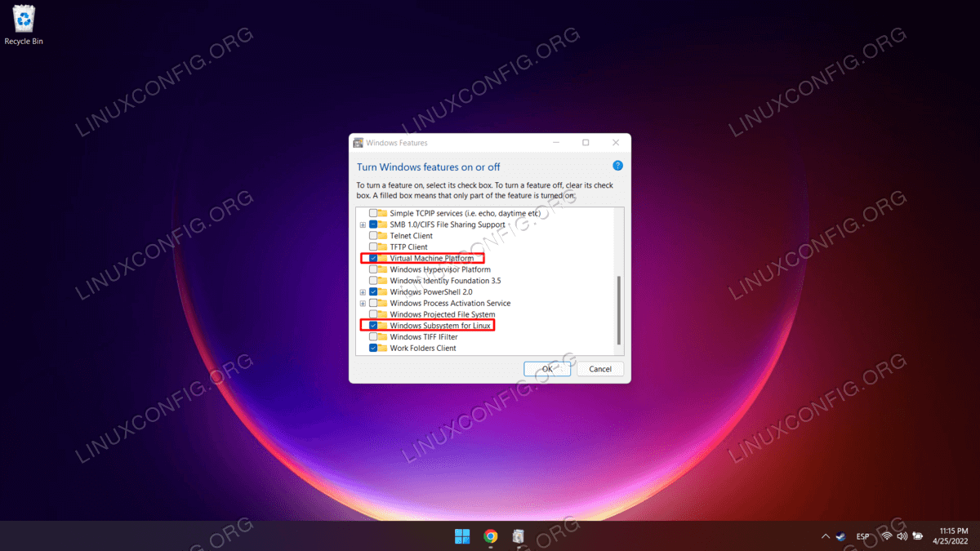Uncheck the Windows PowerShell 2.0 checkbox
The image size is (980, 551).
(x=373, y=292)
